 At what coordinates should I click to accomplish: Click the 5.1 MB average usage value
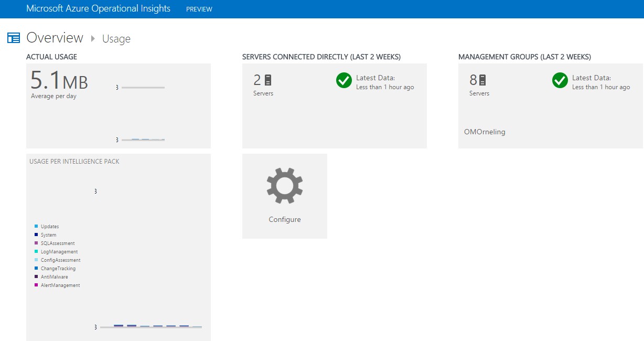tap(59, 80)
